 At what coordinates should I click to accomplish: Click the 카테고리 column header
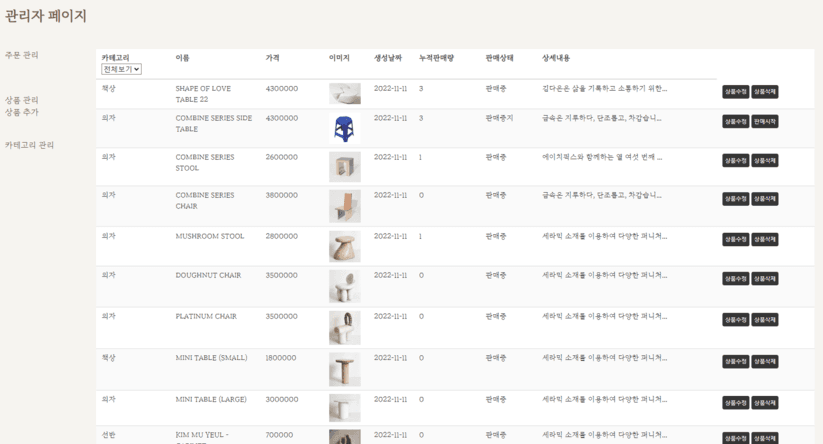115,58
